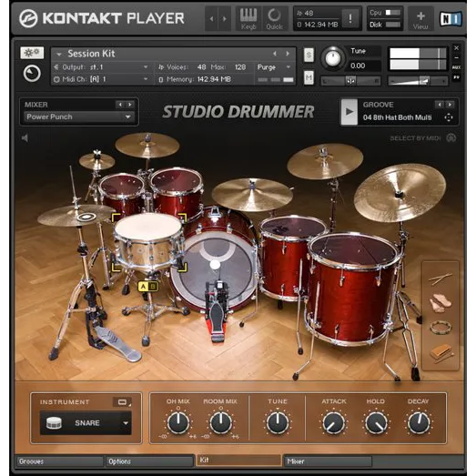Click the round info knob icon under gear
This screenshot has width=476, height=476.
32,73
